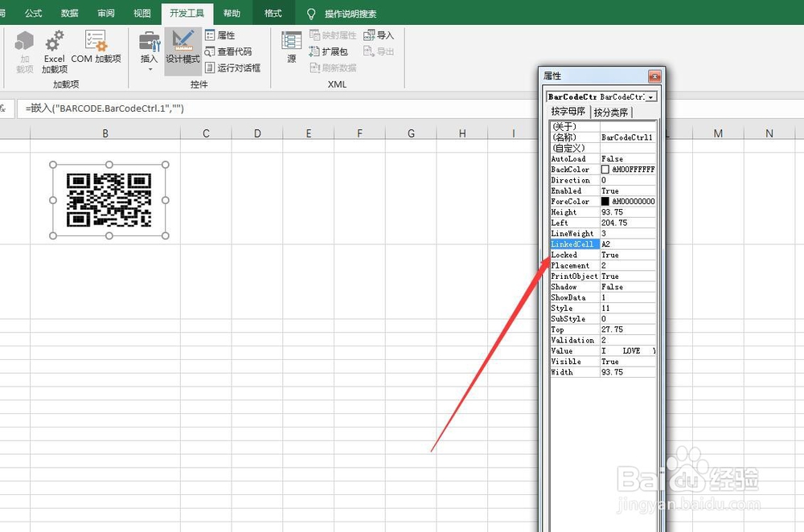The width and height of the screenshot is (804, 532).
Task: Switch to Help (帮助) tab
Action: click(x=232, y=14)
